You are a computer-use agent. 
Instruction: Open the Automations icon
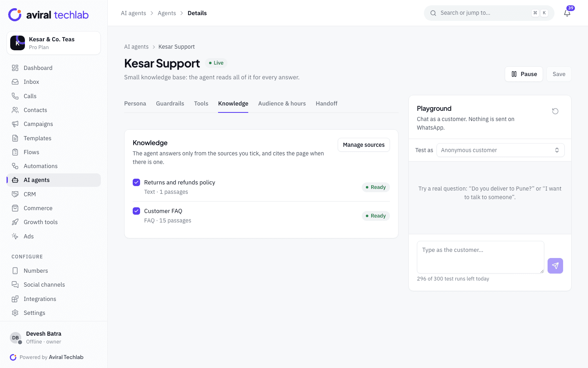point(15,166)
